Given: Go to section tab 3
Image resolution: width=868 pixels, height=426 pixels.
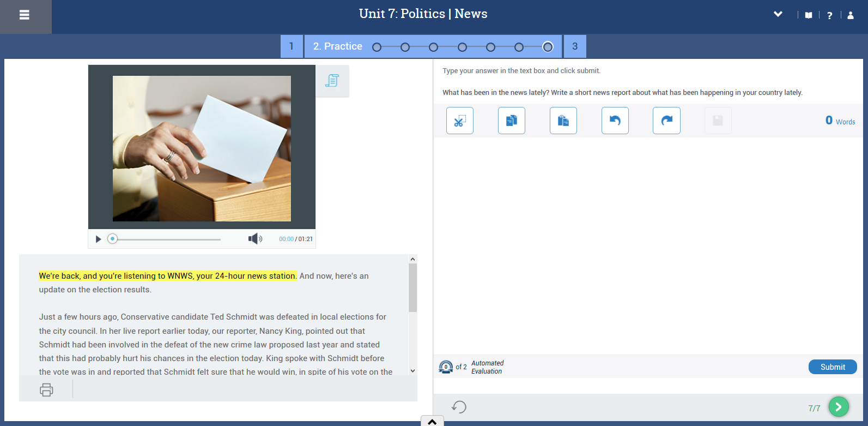Looking at the screenshot, I should (x=575, y=46).
